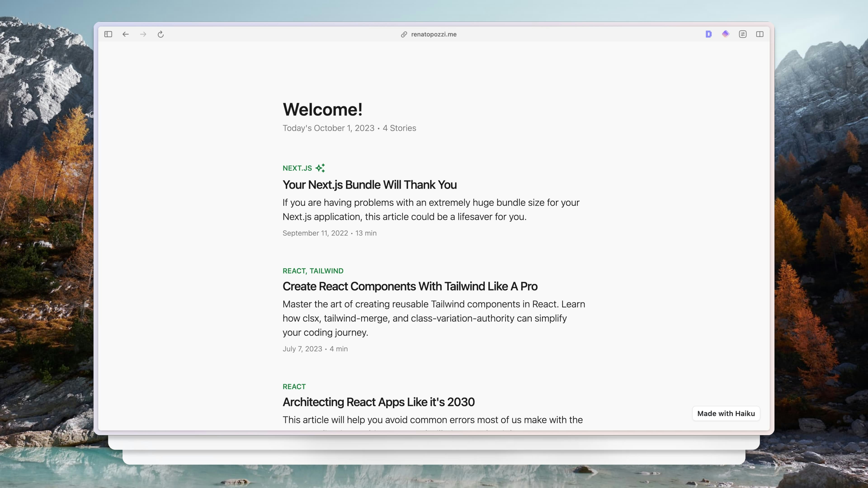The image size is (868, 488).
Task: Toggle the sidebar panel icon
Action: pyautogui.click(x=108, y=34)
